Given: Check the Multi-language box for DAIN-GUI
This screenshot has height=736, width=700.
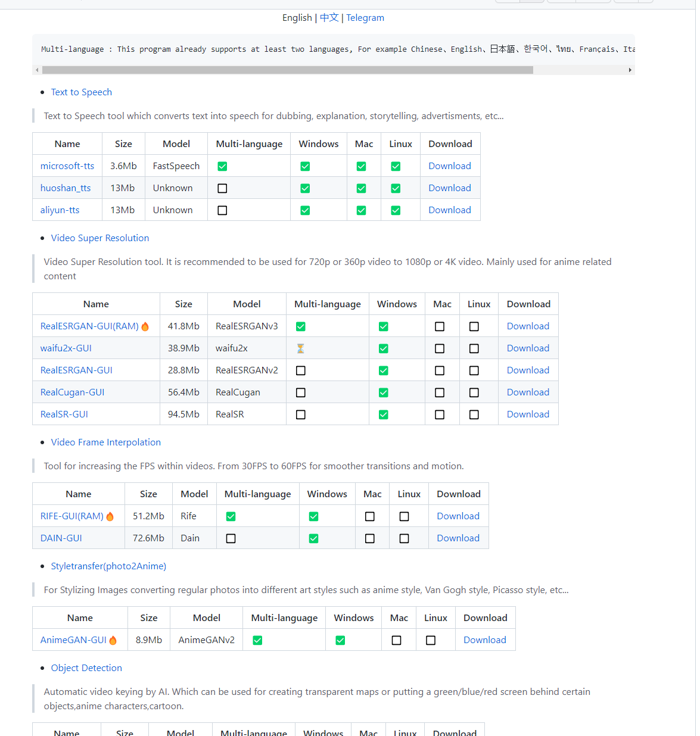Looking at the screenshot, I should 231,538.
